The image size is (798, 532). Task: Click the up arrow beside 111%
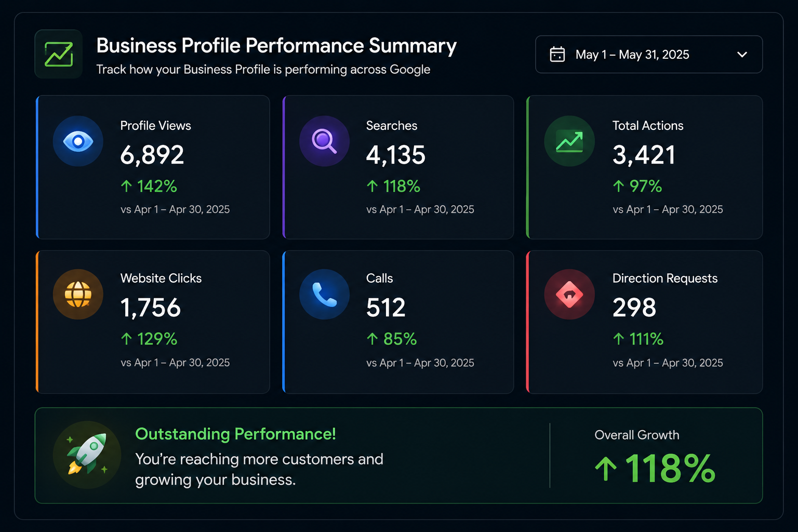pos(618,339)
